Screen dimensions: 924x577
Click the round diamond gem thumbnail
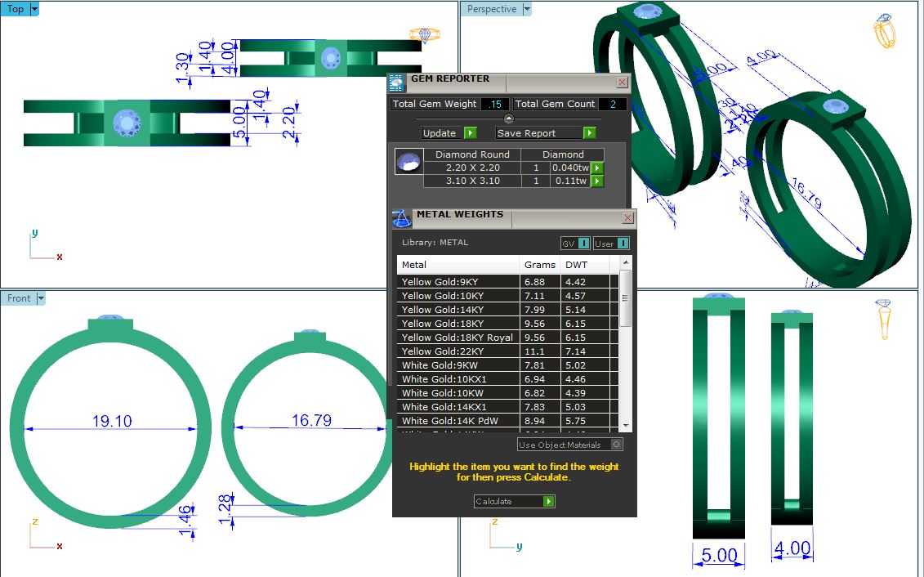pyautogui.click(x=408, y=161)
